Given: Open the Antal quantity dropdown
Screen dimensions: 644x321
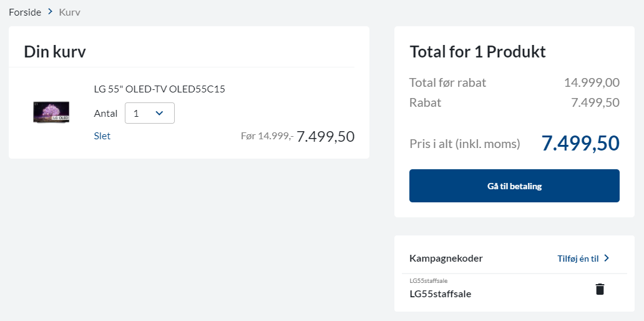Looking at the screenshot, I should coord(150,113).
